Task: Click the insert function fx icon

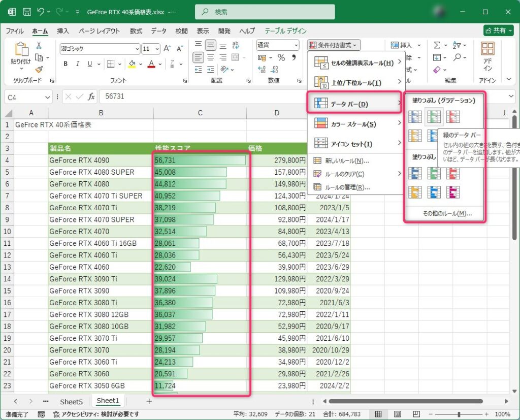Action: point(91,96)
